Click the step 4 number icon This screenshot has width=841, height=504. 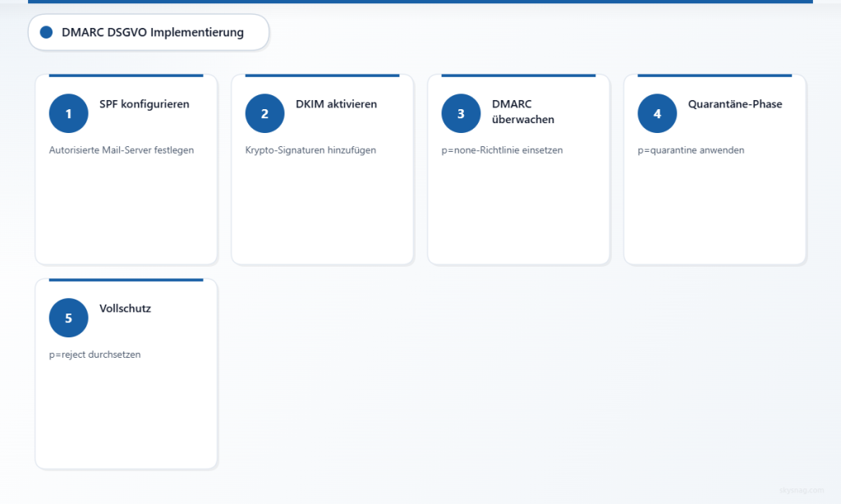click(x=657, y=113)
